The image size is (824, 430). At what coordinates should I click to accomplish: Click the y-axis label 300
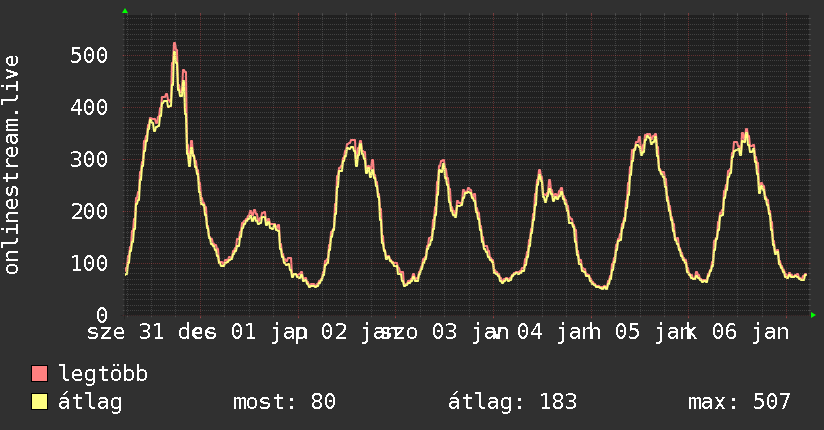[x=89, y=159]
